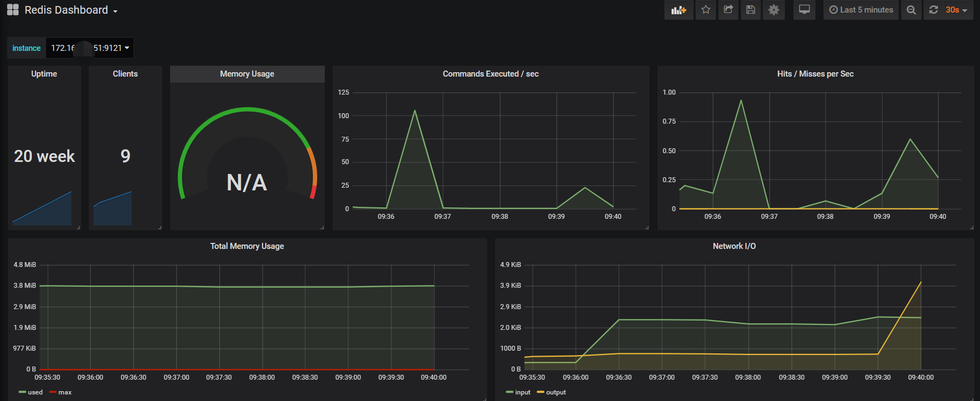Click the 1000 B axis label
The width and height of the screenshot is (980, 401).
point(511,348)
